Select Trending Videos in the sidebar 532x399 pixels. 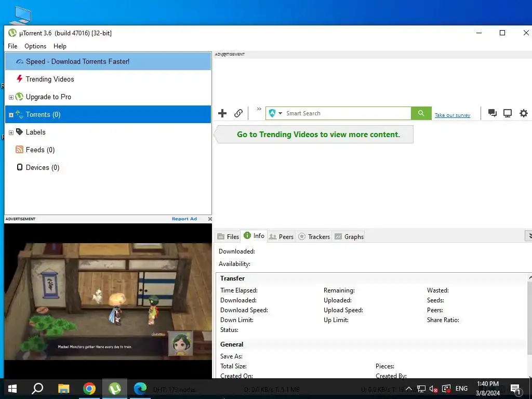108,79
